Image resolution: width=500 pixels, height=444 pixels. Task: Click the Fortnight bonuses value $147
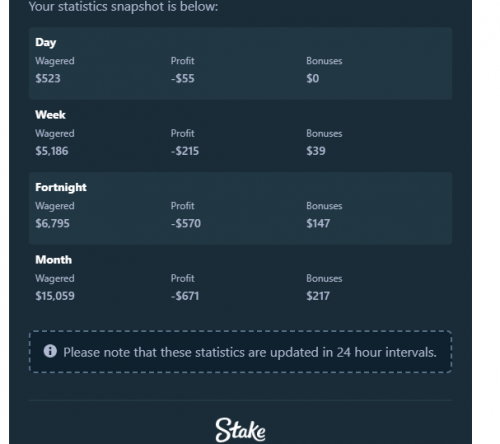(318, 223)
